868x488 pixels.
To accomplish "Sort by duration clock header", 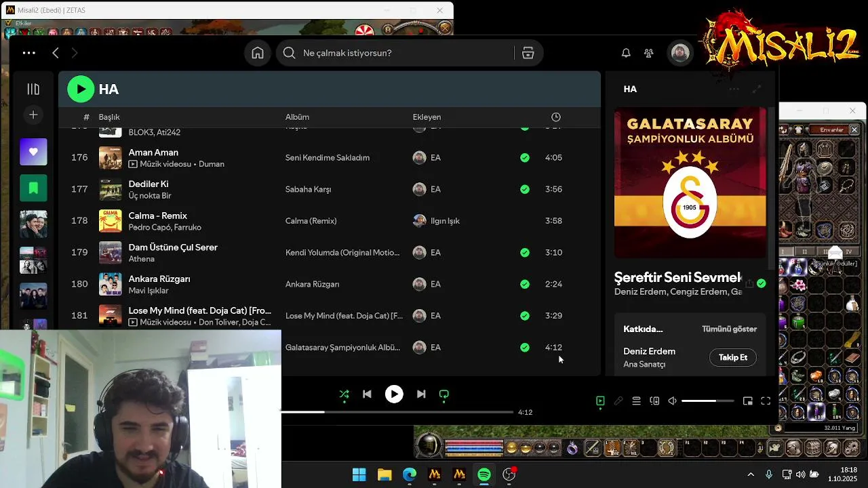I will click(556, 117).
